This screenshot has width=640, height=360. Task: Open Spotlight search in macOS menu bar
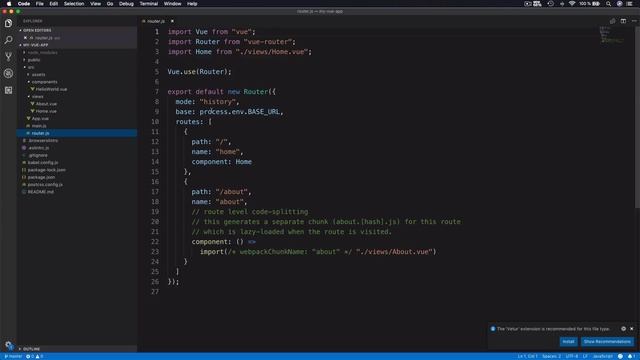point(608,4)
